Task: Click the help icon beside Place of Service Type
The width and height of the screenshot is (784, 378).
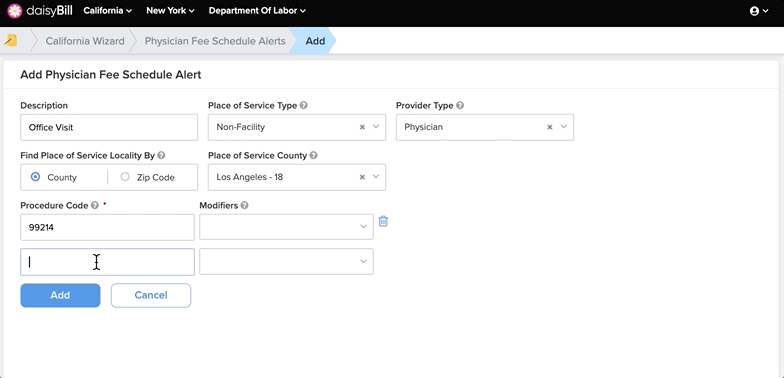Action: [304, 106]
